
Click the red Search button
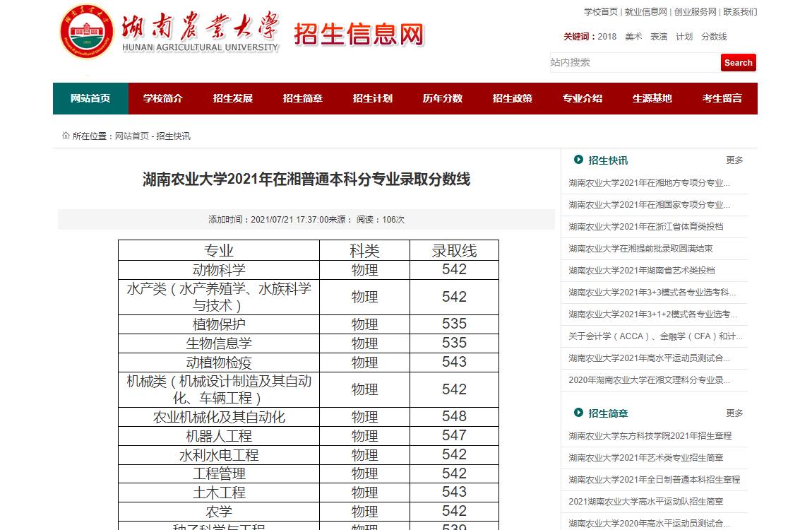tap(739, 63)
